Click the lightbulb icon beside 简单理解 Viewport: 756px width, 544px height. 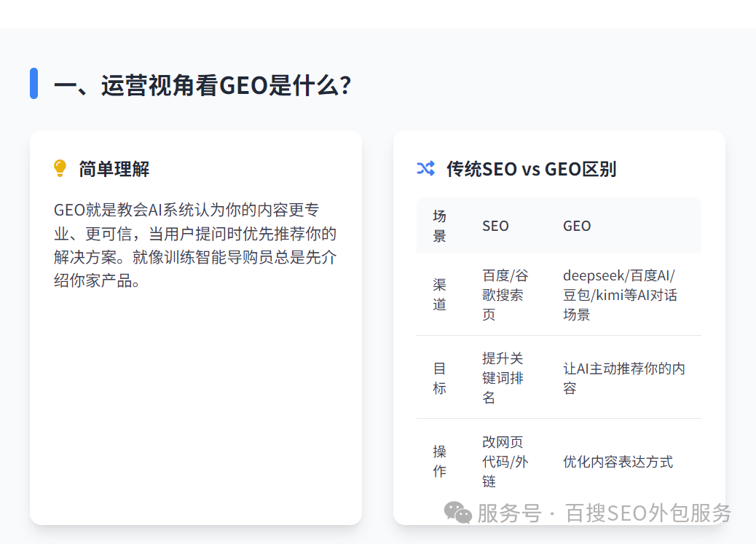pos(60,169)
